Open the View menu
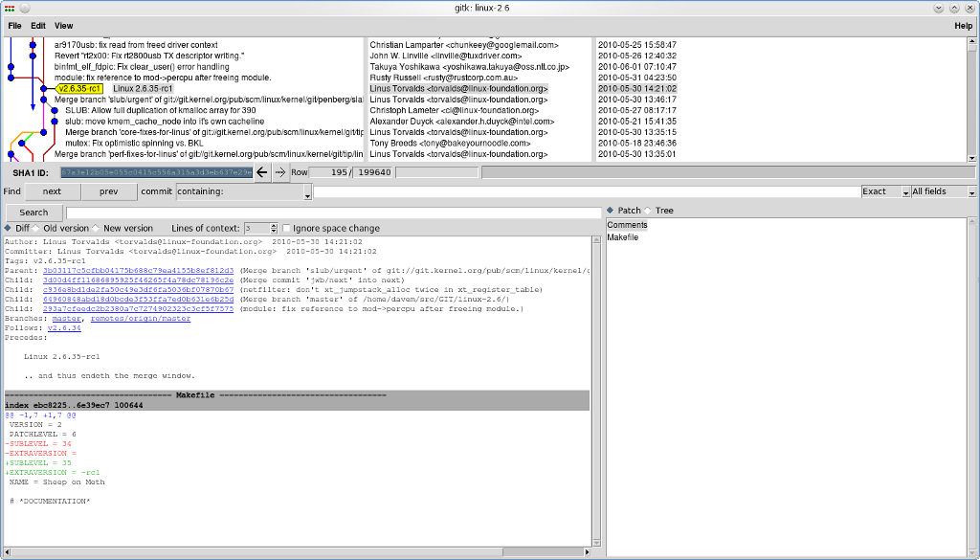Screen dimensions: 980x560 click(x=63, y=26)
